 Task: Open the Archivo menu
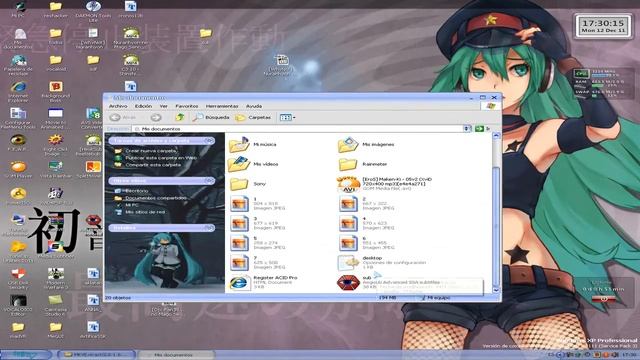pyautogui.click(x=118, y=106)
